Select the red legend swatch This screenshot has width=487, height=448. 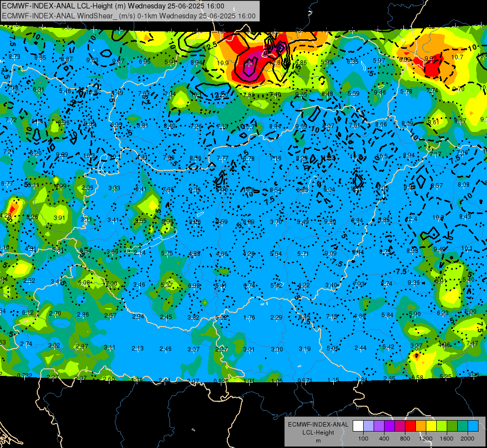tap(410, 426)
